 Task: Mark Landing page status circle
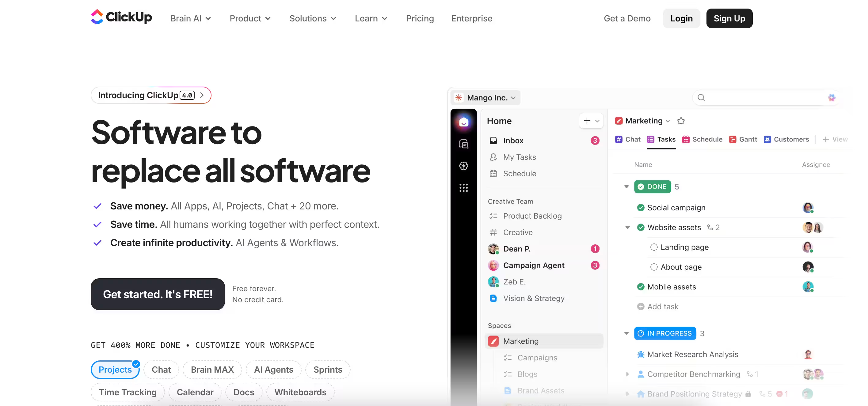coord(654,247)
